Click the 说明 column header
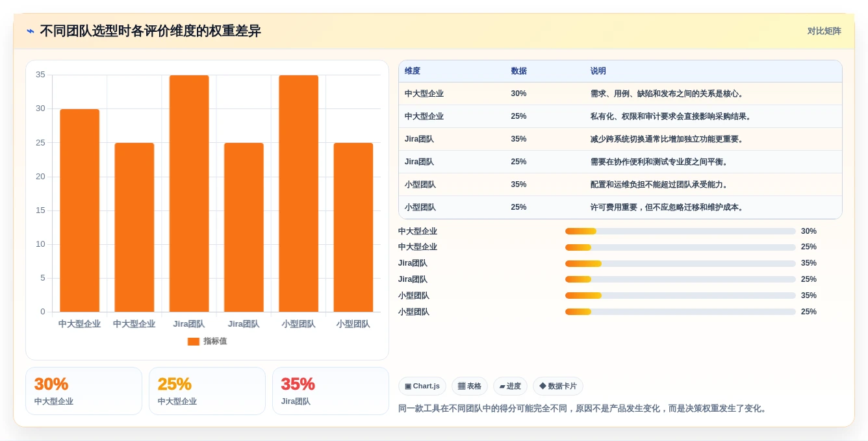Screen dimensions: 868x441 (x=598, y=71)
